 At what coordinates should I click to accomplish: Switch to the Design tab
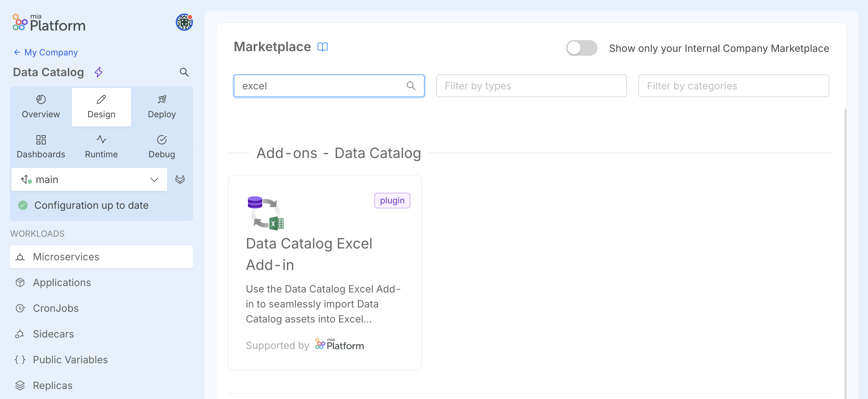(101, 107)
